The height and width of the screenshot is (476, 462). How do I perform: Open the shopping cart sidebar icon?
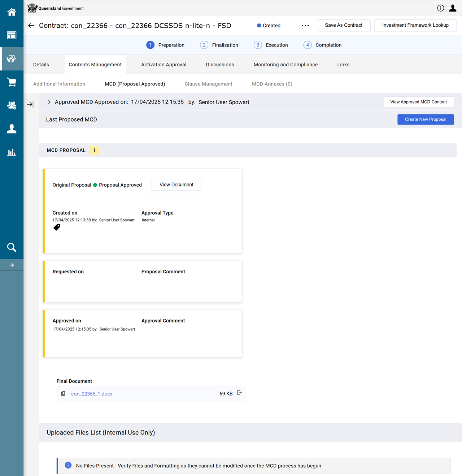click(12, 82)
